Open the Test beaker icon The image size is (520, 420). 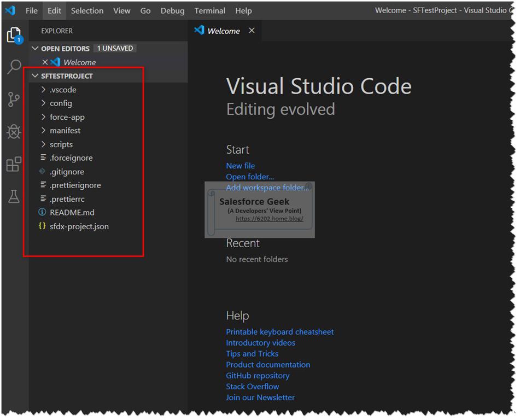pos(14,196)
